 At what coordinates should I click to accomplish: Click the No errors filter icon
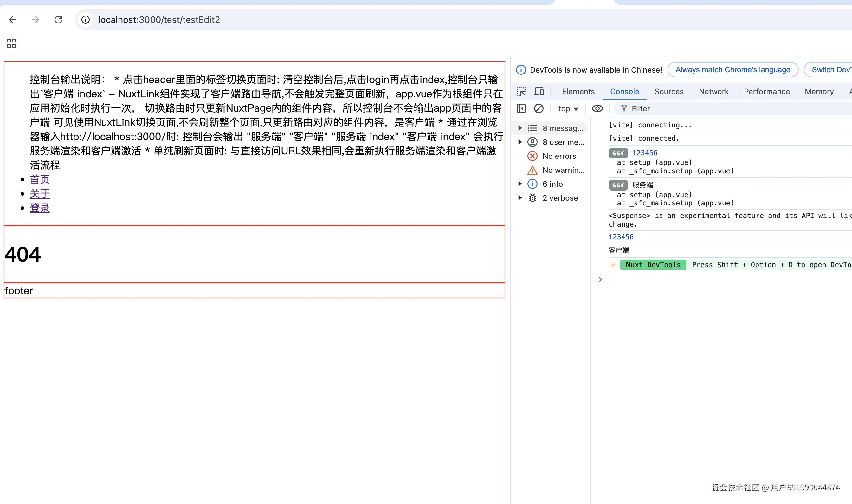(532, 156)
